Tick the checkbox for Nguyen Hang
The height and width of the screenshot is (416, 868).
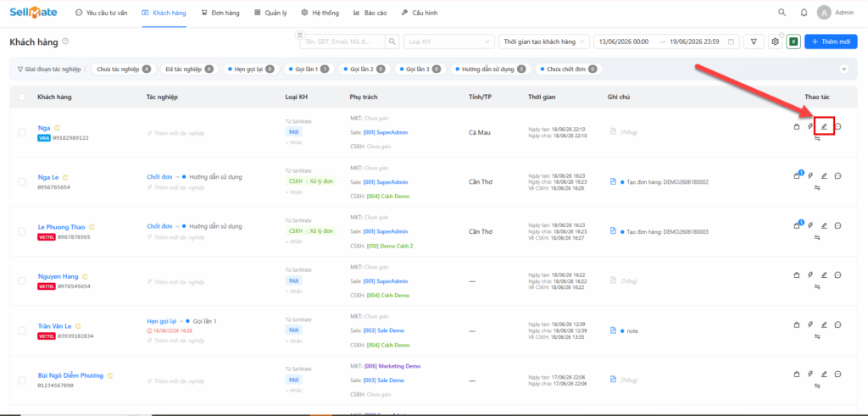point(22,281)
